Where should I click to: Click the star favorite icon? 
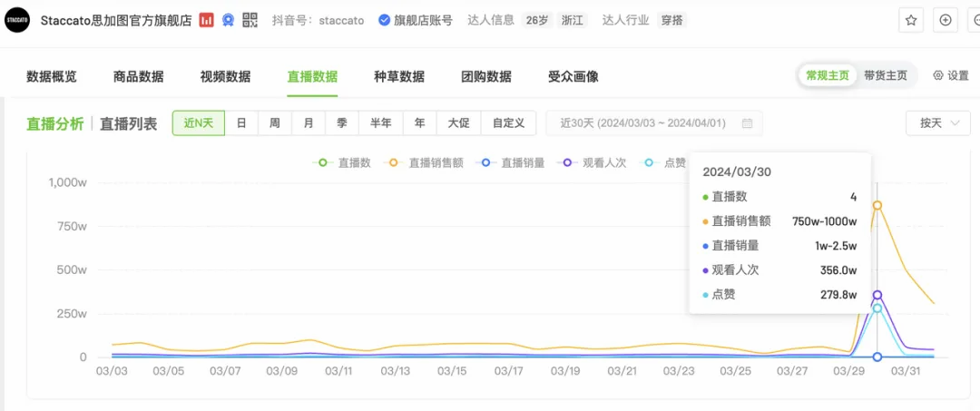coord(911,20)
